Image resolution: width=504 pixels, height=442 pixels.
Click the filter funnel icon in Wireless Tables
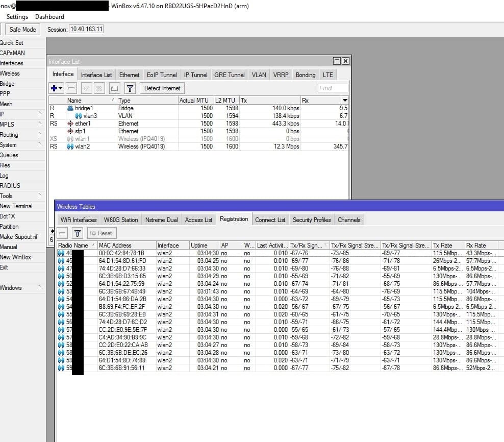coord(77,233)
